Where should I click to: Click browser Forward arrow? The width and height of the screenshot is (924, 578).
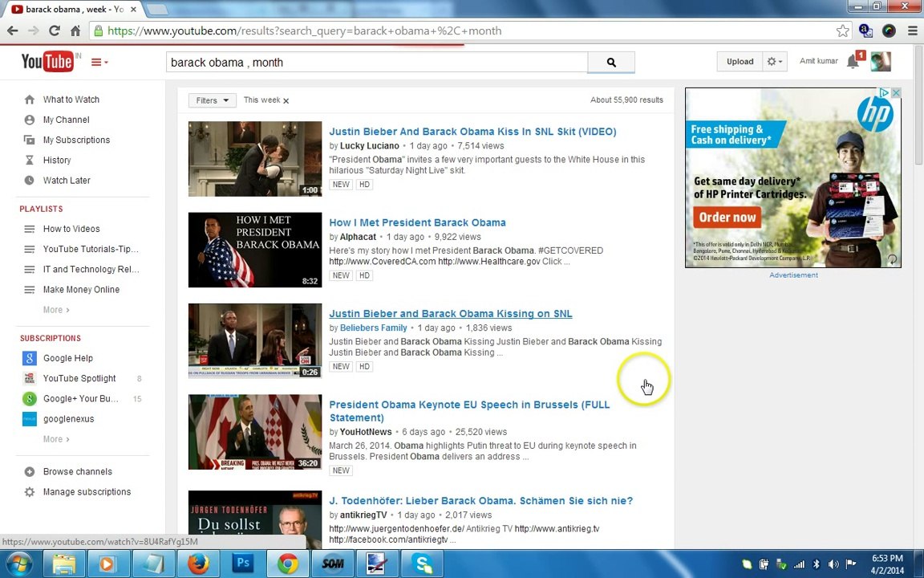tap(34, 31)
